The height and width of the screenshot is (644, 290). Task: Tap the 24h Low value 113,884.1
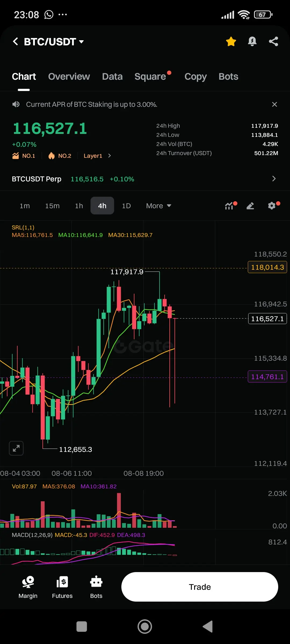pos(264,135)
